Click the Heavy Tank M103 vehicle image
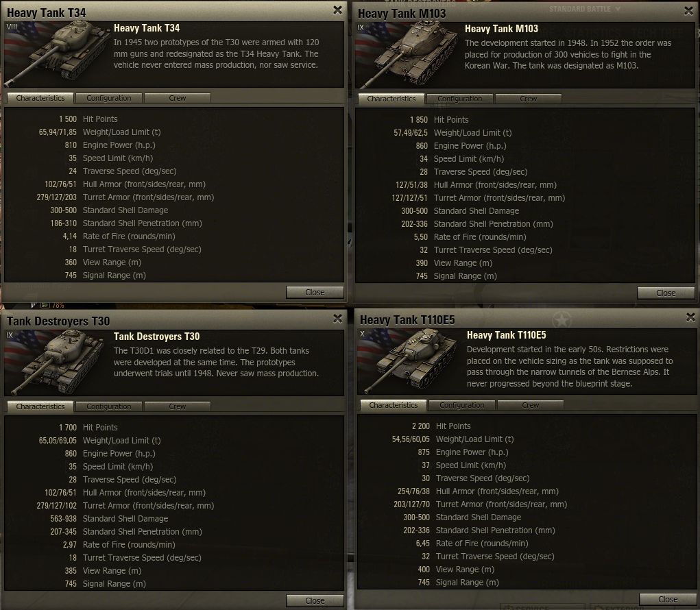This screenshot has height=610, width=700. tap(407, 54)
